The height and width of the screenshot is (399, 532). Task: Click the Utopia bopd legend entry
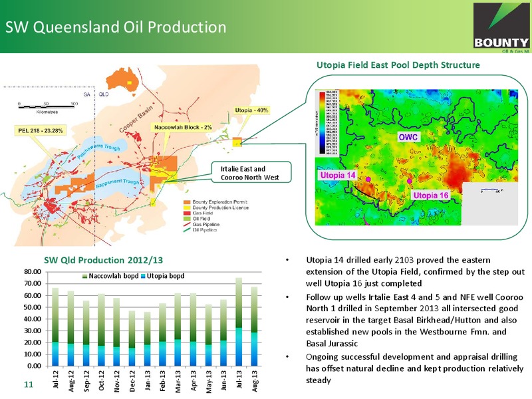(x=163, y=276)
